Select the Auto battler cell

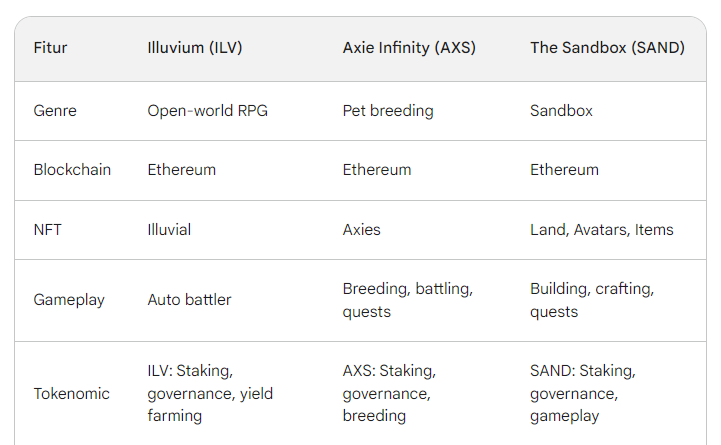tap(189, 300)
